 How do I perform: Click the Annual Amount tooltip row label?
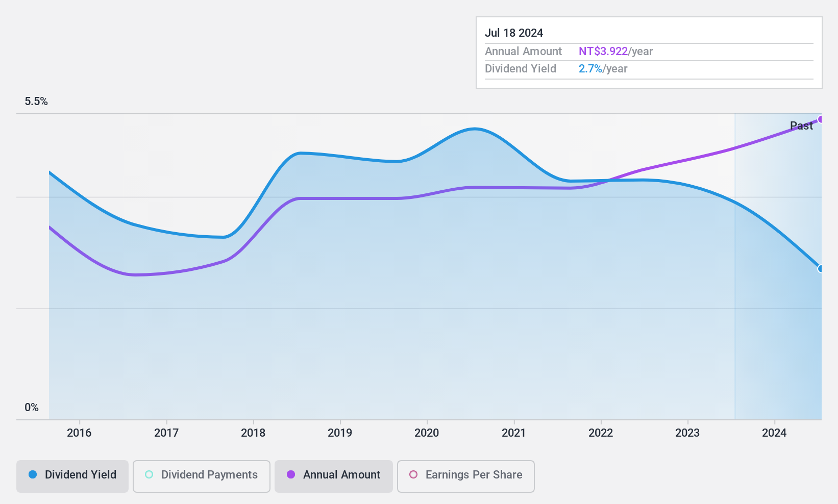523,52
